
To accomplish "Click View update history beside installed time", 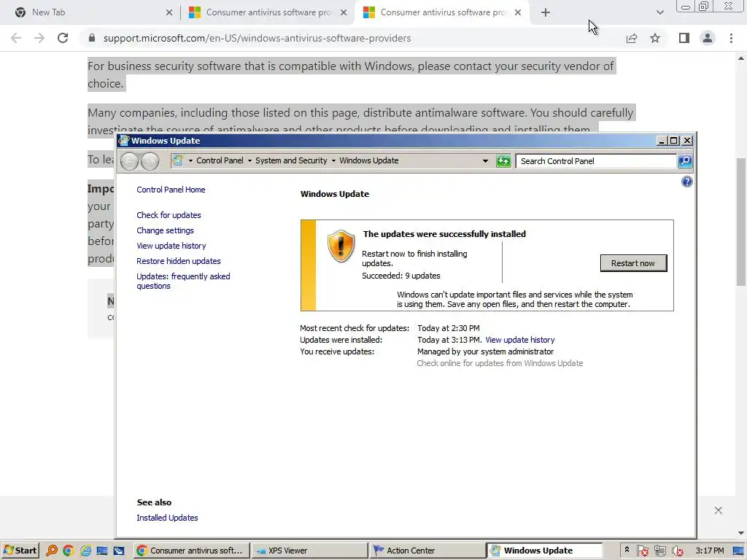I will (x=519, y=340).
